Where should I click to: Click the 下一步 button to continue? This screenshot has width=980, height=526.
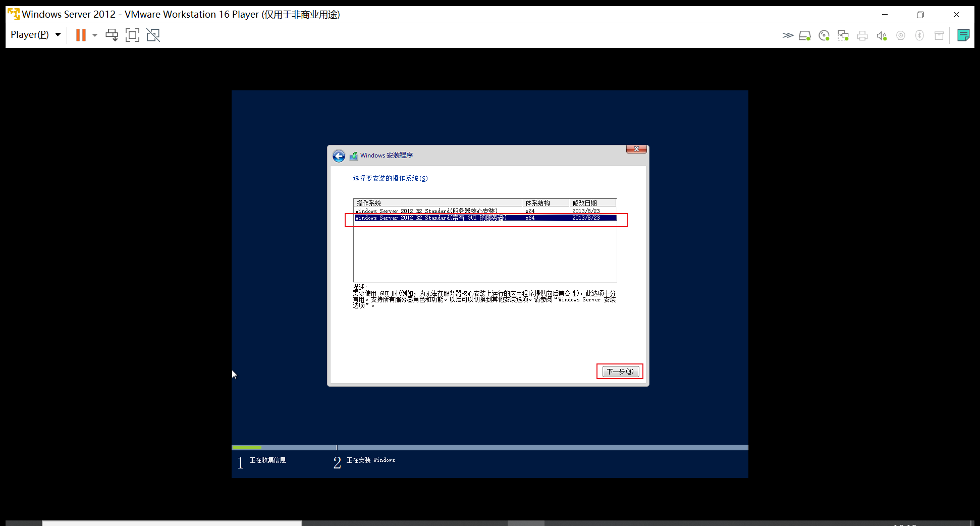[620, 371]
